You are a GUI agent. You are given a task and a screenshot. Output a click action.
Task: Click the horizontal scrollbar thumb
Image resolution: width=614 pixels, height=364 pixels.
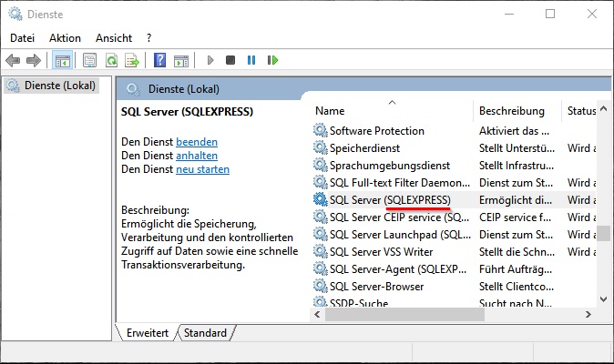[x=404, y=314]
